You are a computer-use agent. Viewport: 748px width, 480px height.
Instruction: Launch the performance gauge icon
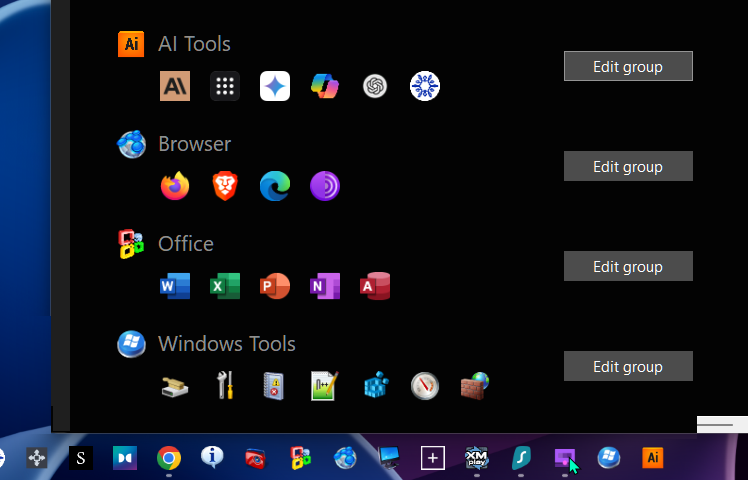click(425, 386)
